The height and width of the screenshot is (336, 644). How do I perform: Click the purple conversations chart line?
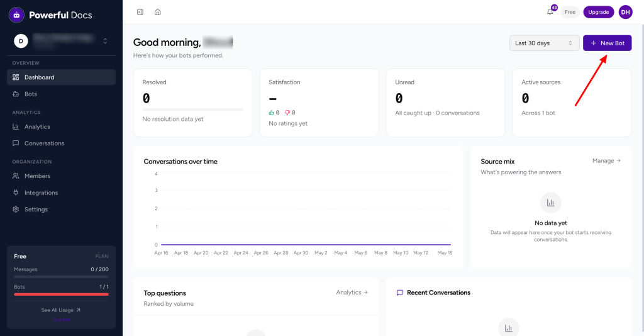tap(306, 245)
